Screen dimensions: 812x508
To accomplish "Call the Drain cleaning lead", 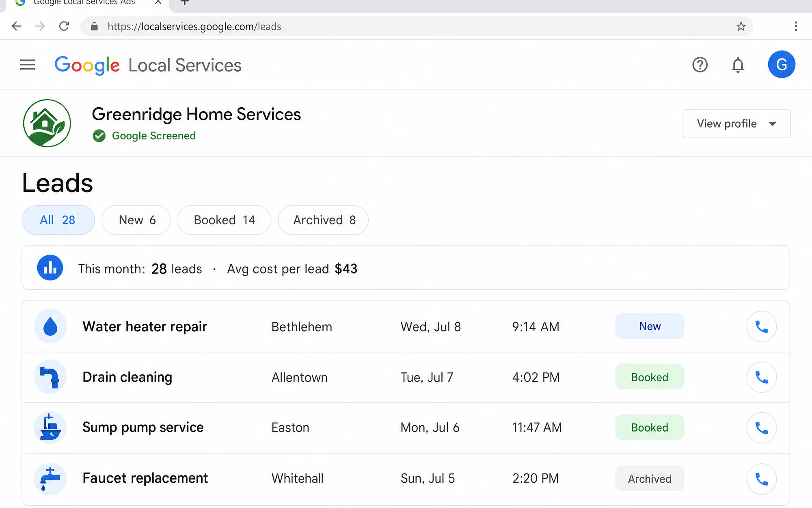I will (762, 377).
